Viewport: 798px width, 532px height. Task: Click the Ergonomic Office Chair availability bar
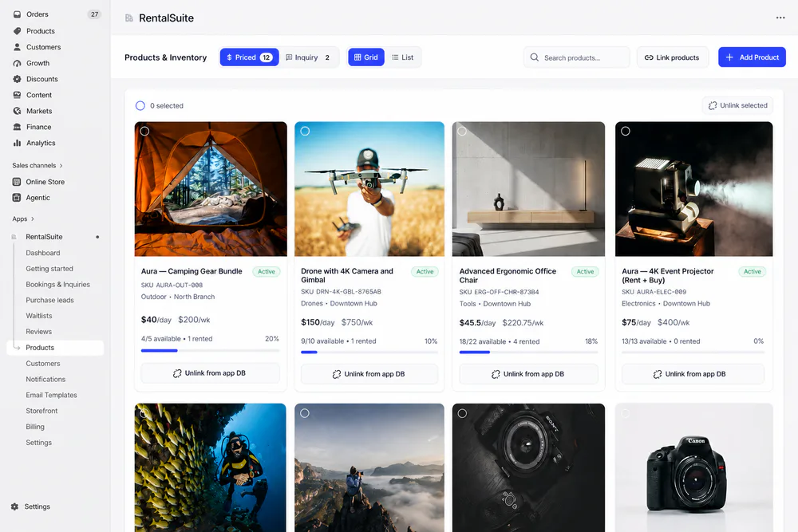pos(528,352)
